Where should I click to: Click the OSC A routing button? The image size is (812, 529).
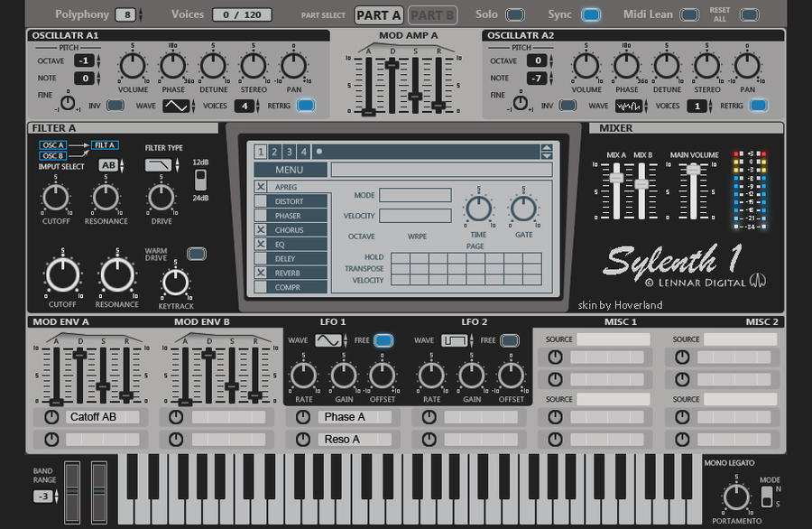53,145
